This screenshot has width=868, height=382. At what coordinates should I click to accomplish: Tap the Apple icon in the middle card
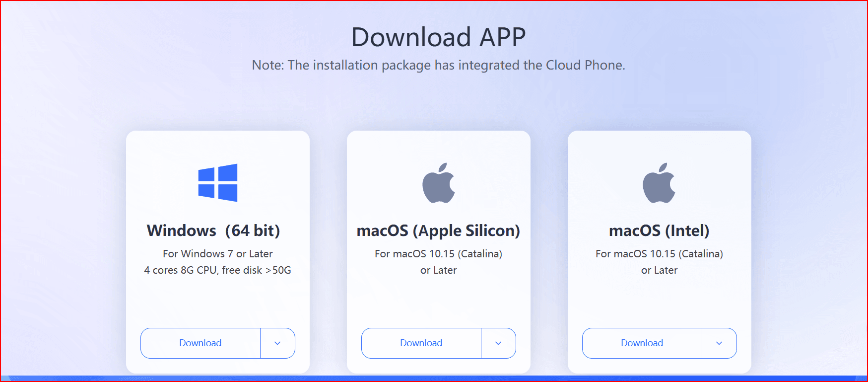coord(438,184)
